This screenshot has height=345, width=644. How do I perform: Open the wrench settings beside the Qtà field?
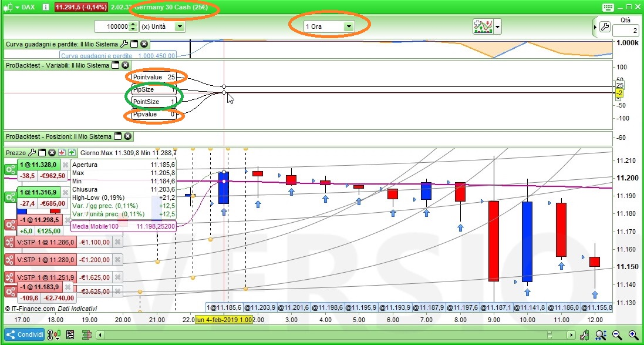(x=605, y=27)
